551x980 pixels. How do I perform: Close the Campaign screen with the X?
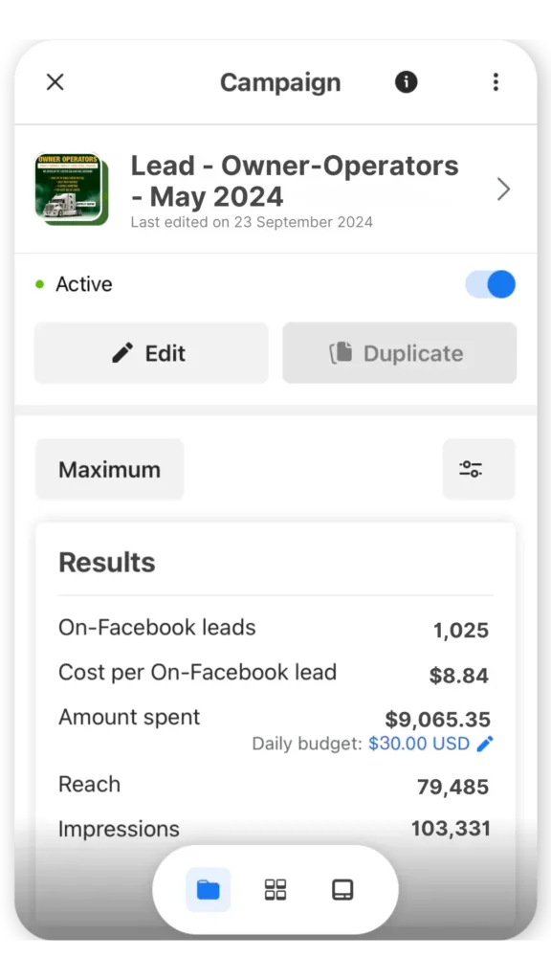coord(55,82)
